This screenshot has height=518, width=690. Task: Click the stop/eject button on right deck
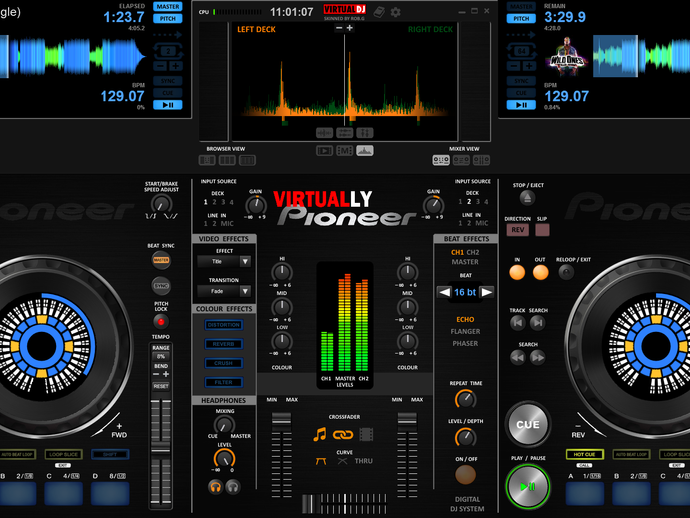click(528, 198)
